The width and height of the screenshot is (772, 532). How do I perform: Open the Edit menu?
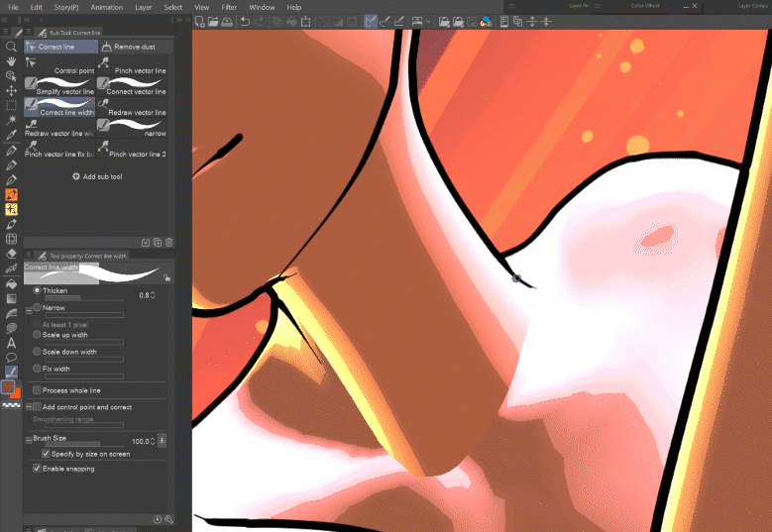pyautogui.click(x=36, y=7)
